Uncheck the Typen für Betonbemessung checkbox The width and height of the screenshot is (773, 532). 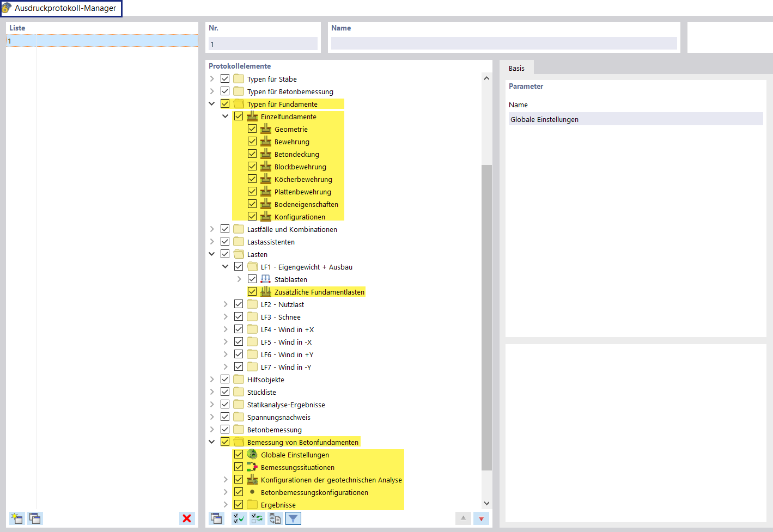tap(225, 91)
